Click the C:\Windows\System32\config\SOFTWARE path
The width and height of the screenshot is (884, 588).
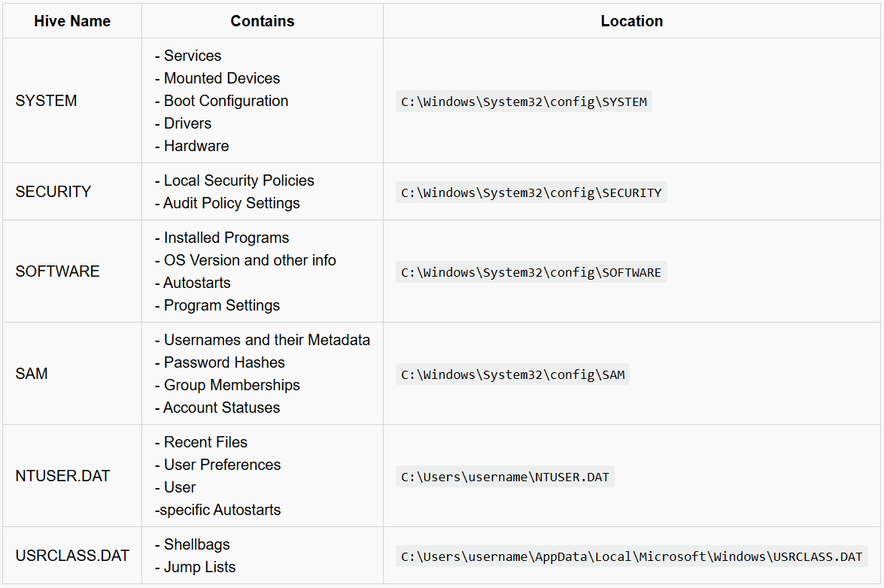(x=531, y=272)
